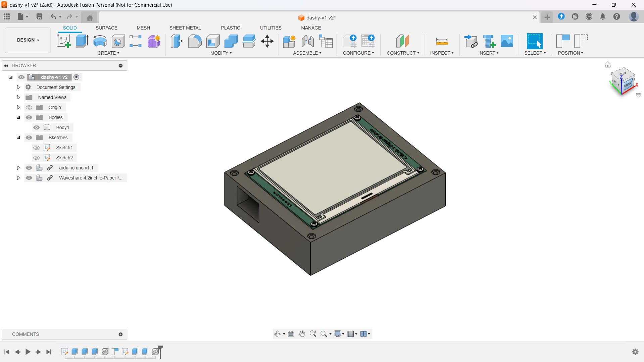
Task: Select the Combine tool
Action: pos(231,41)
